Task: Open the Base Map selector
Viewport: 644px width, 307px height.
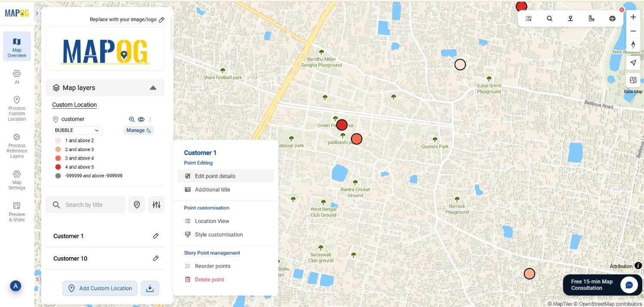Action: [633, 80]
